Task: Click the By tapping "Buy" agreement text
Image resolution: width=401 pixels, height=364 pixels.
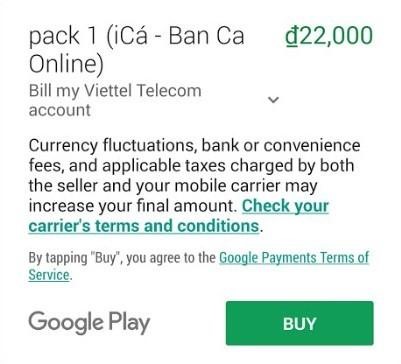Action: point(122,258)
